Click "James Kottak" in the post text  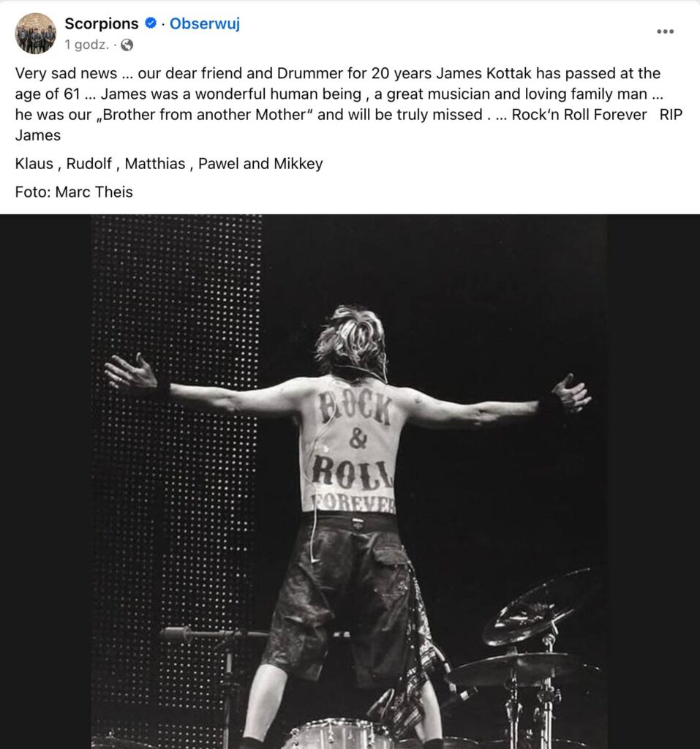(x=475, y=73)
